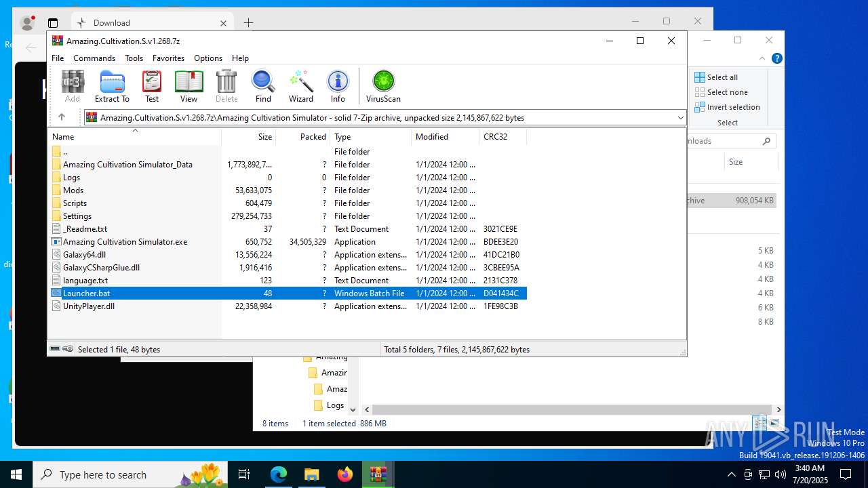
Task: Sort the list by Name column
Action: pos(135,136)
